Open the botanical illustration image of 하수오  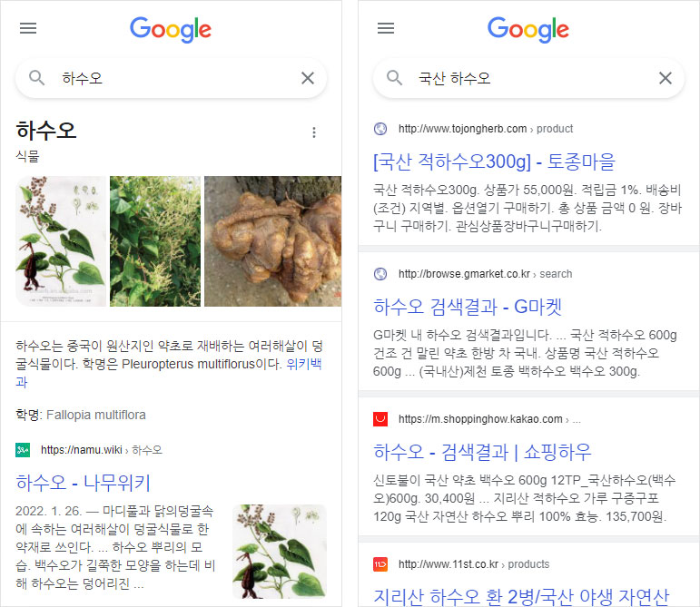tap(59, 240)
